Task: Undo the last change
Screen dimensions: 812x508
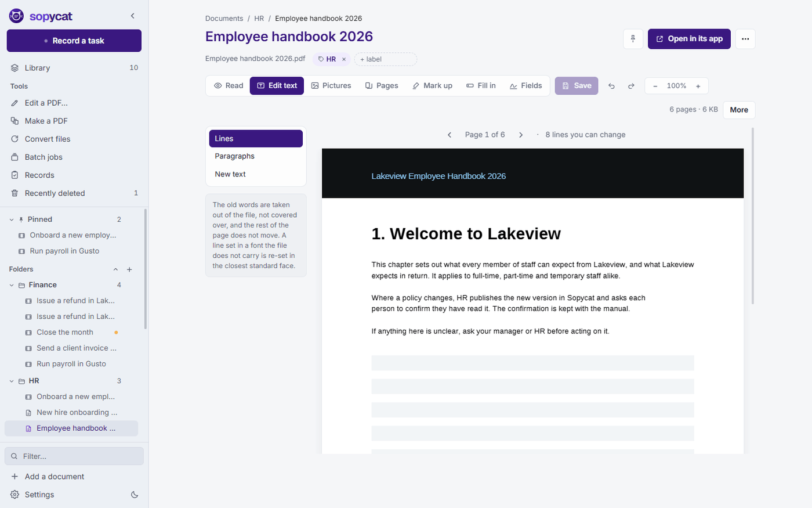Action: [x=611, y=86]
